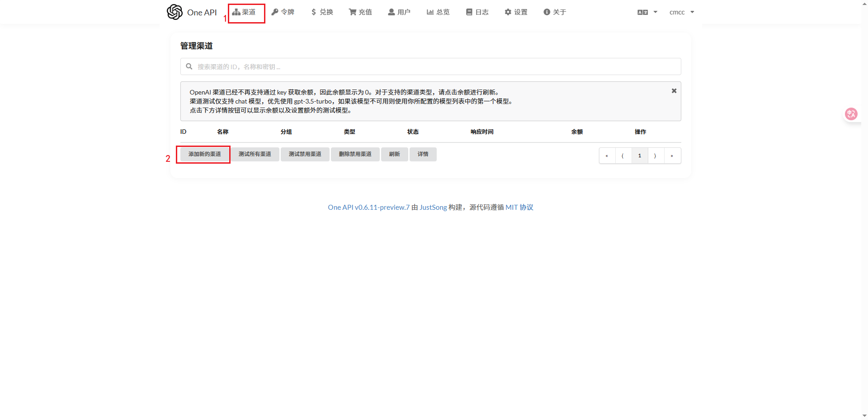Viewport: 868px width, 420px height.
Task: Open the 充值 top-up page
Action: coord(360,12)
